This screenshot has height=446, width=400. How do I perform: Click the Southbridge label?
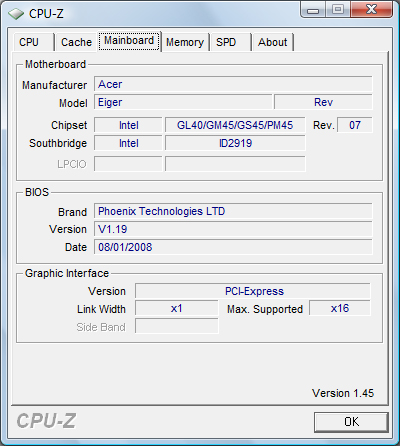click(x=58, y=143)
